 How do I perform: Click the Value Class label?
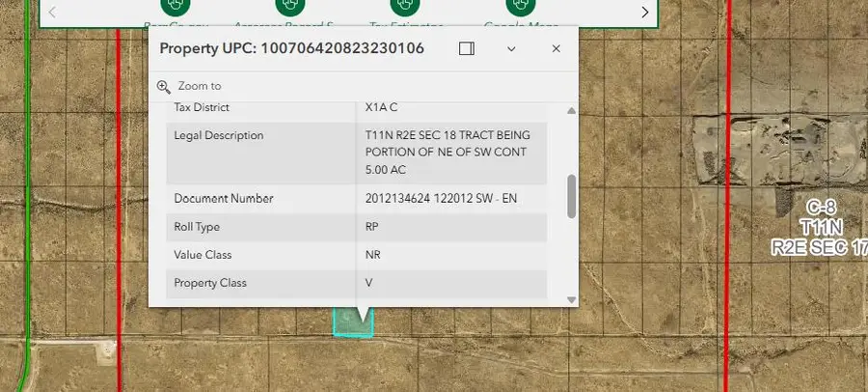pyautogui.click(x=203, y=255)
